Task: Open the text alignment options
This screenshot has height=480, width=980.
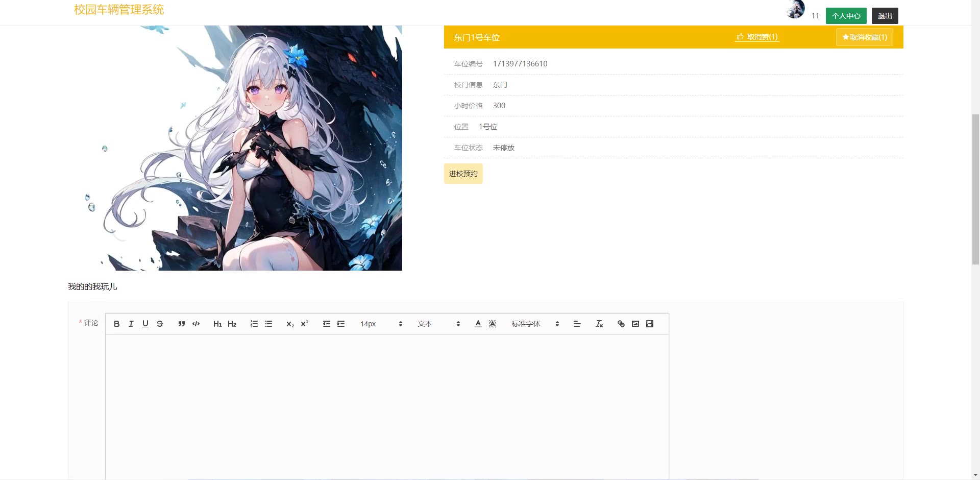Action: [577, 324]
